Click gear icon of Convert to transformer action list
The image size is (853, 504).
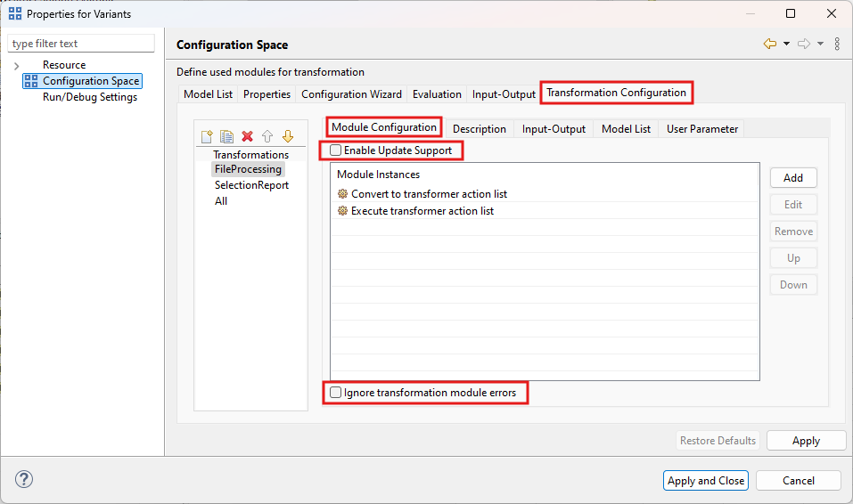342,194
